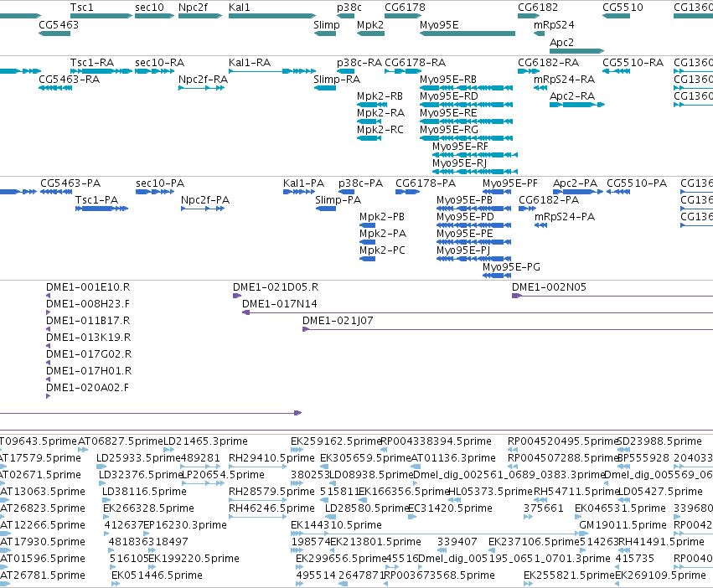This screenshot has width=713, height=588.
Task: Select transcript Kal1-RA
Action: pos(250,62)
